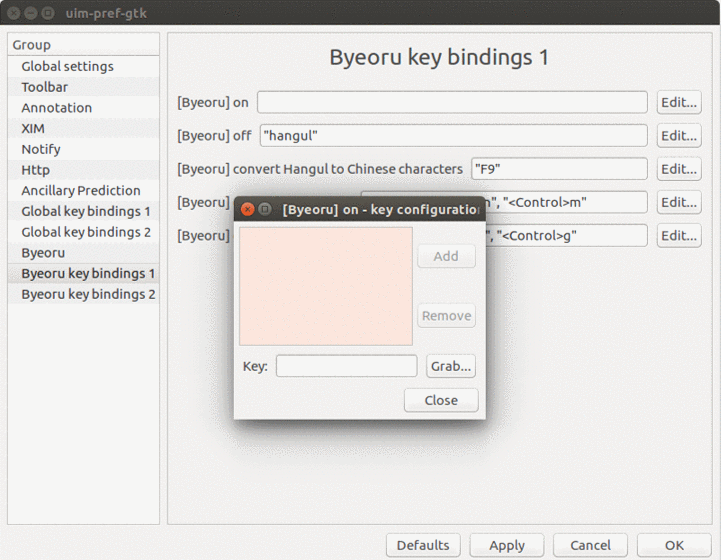Image resolution: width=721 pixels, height=560 pixels.
Task: Select the empty key list area
Action: point(326,286)
